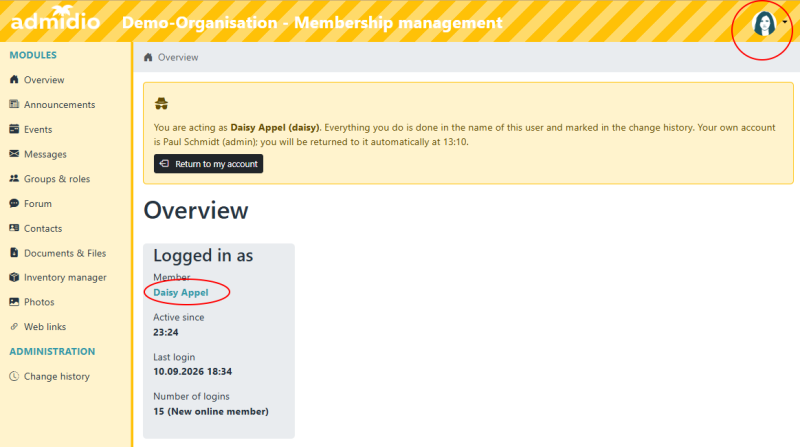Click the Logged in as heading
Image resolution: width=800 pixels, height=447 pixels.
tap(203, 255)
